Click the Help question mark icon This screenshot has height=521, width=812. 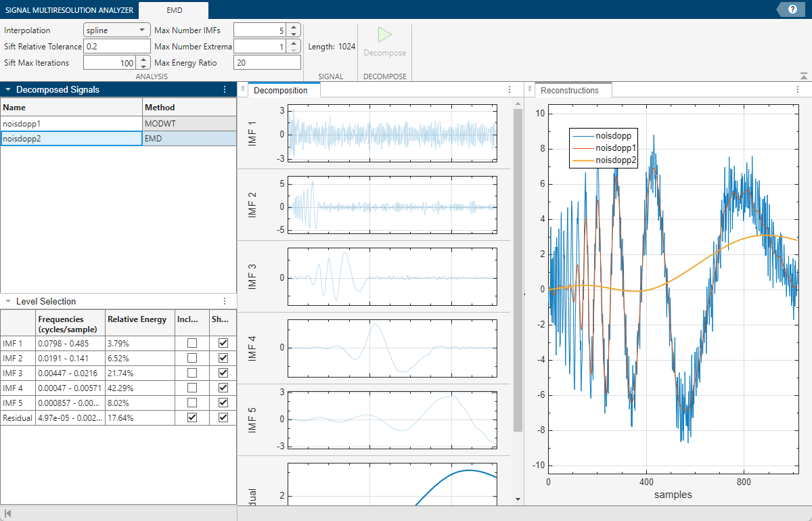[x=791, y=9]
